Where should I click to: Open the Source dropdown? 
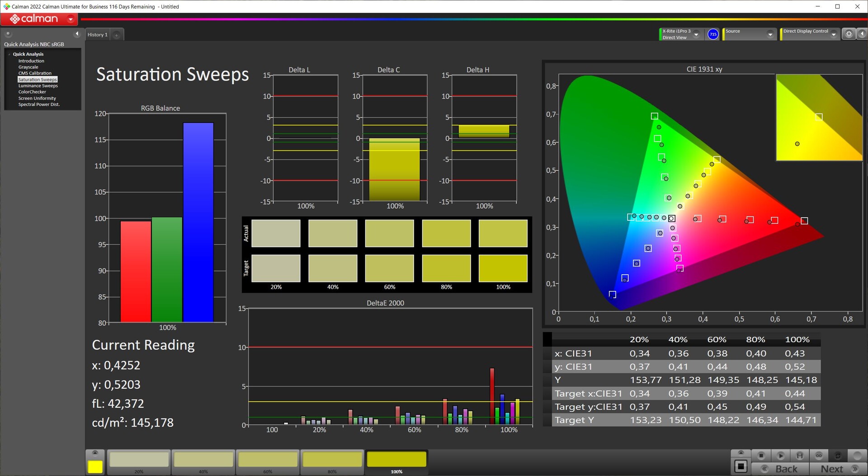[x=770, y=34]
